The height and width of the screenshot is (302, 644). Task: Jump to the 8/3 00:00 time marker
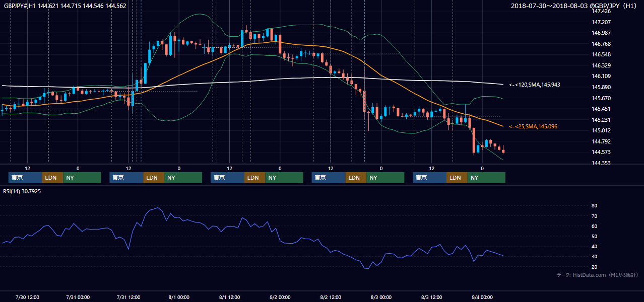coord(381,297)
